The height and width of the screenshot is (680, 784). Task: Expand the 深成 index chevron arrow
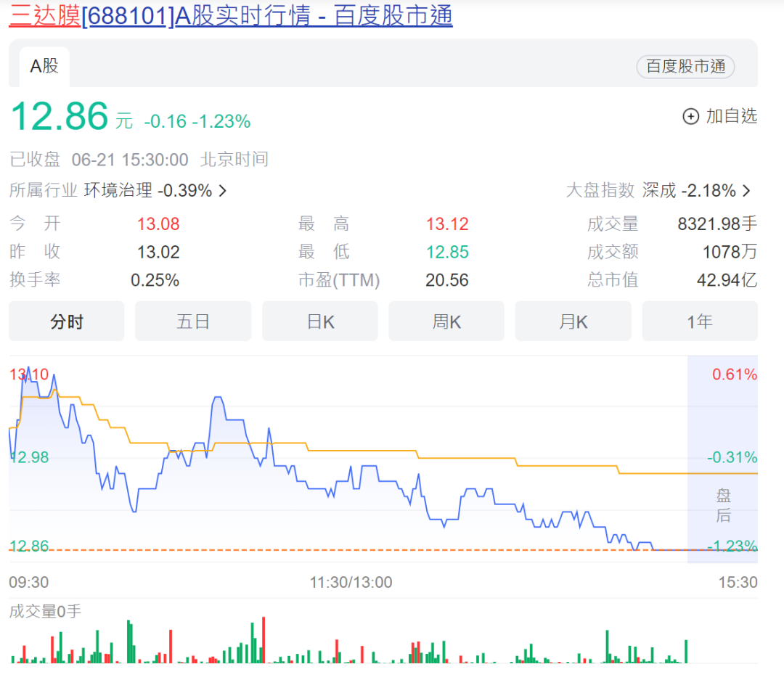(747, 191)
